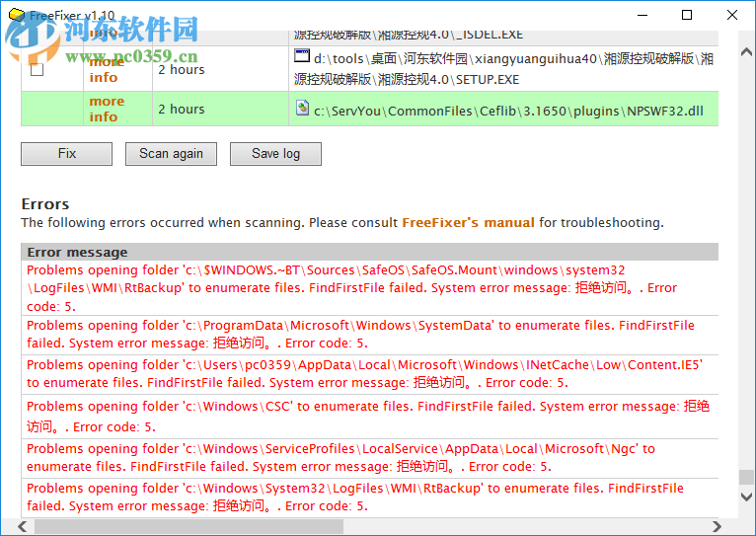Click the vertical scrollbar thumb
756x536 pixels.
coord(746,477)
